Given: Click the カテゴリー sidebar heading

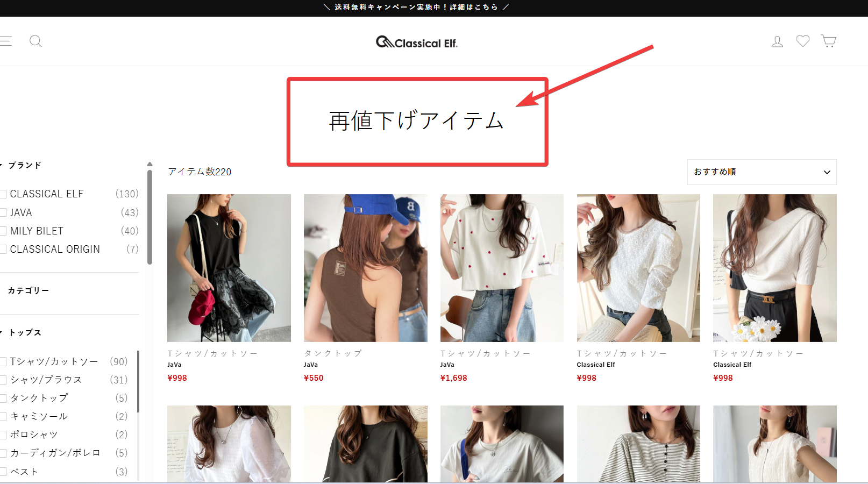Looking at the screenshot, I should click(x=28, y=290).
